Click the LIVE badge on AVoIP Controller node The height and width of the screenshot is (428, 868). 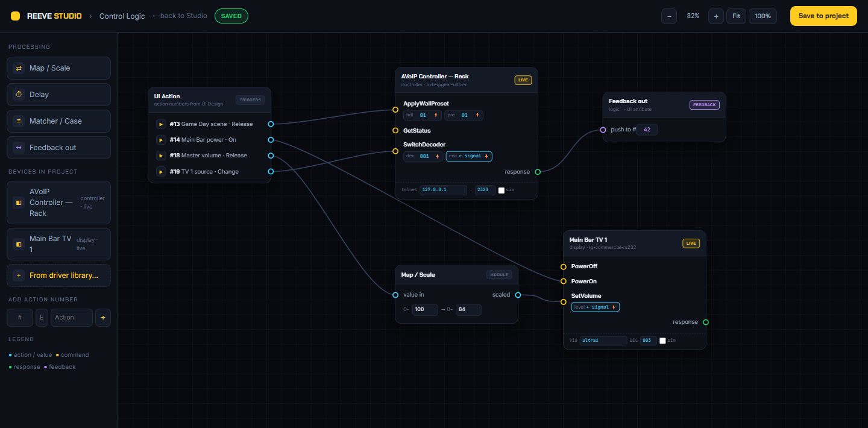pos(523,80)
